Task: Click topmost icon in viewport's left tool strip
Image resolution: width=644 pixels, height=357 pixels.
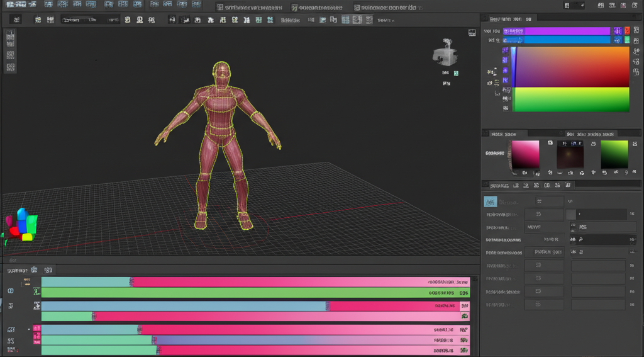Action: (x=11, y=34)
